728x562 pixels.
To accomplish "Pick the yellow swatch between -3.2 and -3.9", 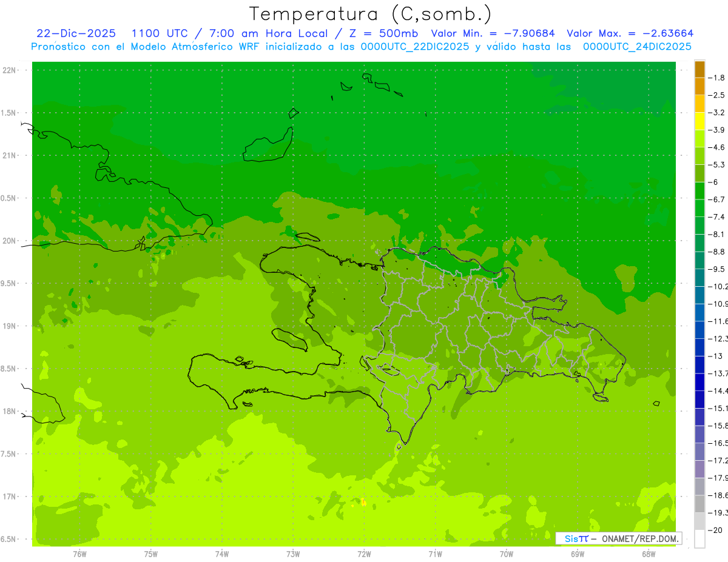I will (x=699, y=121).
